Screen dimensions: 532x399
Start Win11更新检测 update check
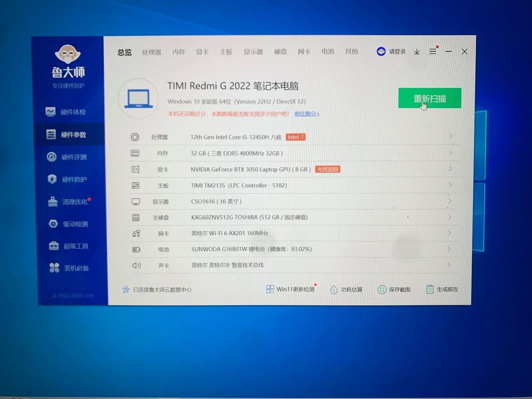click(x=290, y=289)
